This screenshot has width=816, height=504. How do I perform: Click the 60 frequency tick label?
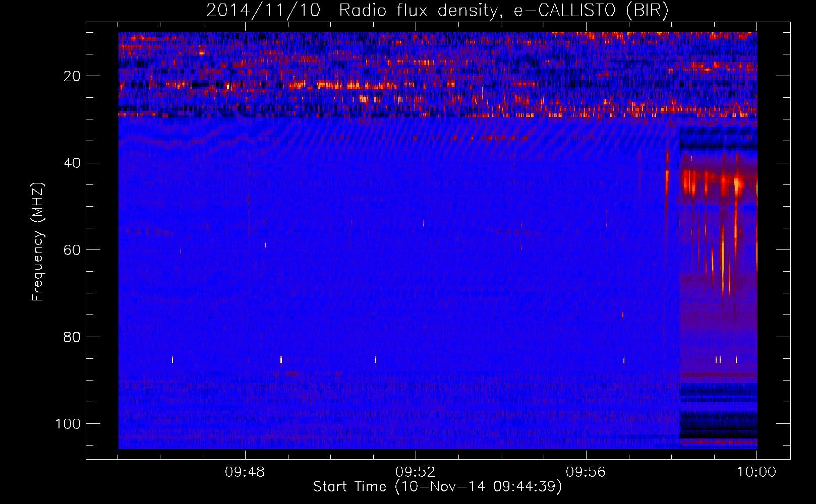[73, 250]
